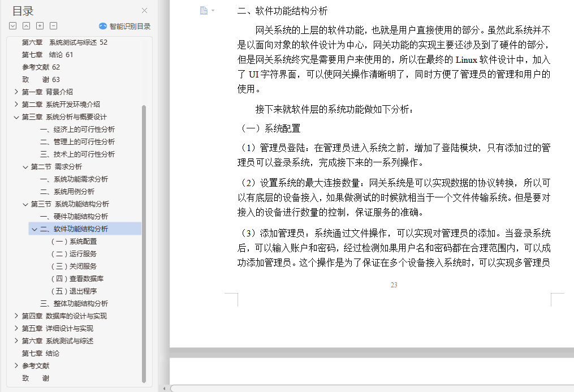The width and height of the screenshot is (574, 392).
Task: Click the 目录 pane title
Action: (x=23, y=11)
